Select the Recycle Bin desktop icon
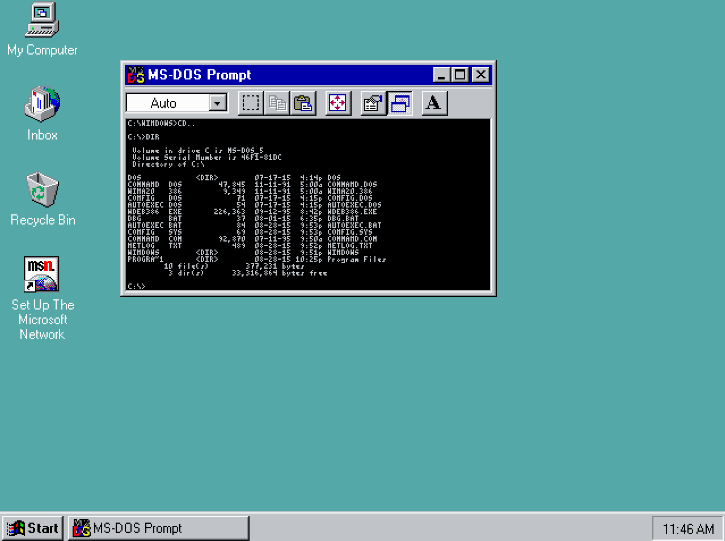 (x=43, y=199)
